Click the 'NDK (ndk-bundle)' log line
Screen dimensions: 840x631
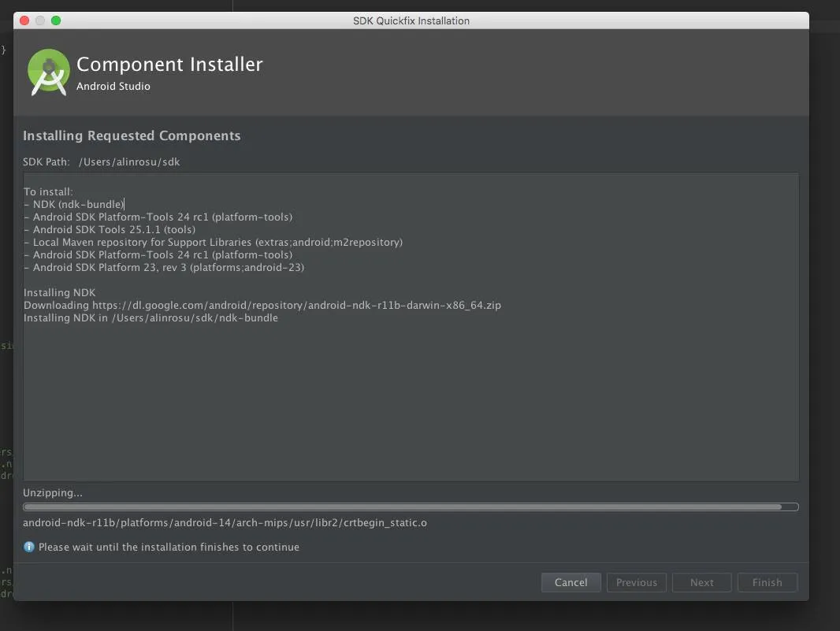[74, 204]
